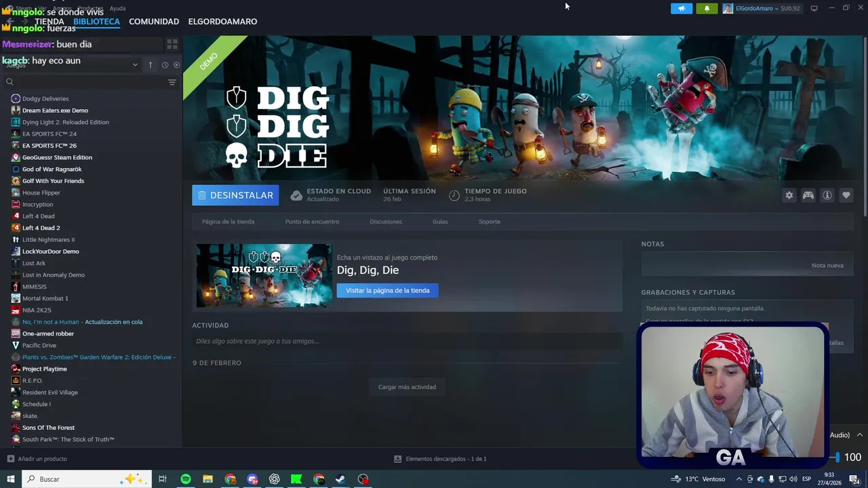Screen dimensions: 868x488
Task: Open the Soporte tab
Action: coord(489,222)
